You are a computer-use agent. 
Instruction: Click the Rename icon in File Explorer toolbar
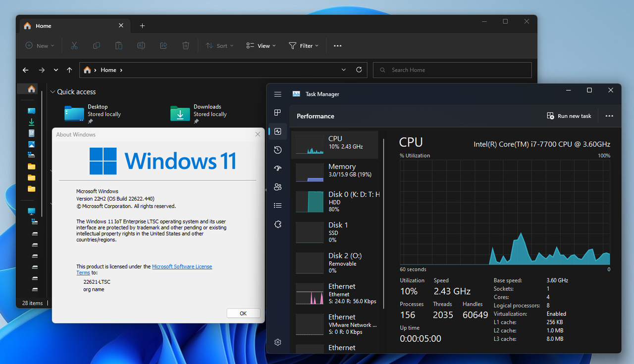coord(141,46)
